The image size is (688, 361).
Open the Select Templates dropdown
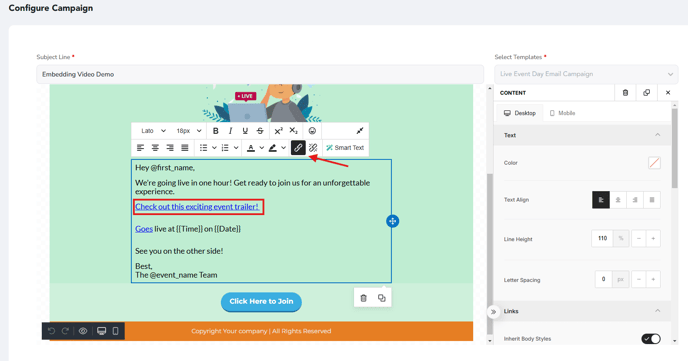coord(586,74)
